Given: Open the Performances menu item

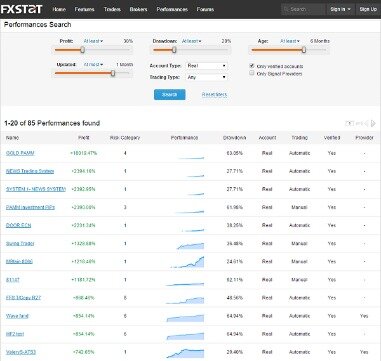Looking at the screenshot, I should 172,9.
